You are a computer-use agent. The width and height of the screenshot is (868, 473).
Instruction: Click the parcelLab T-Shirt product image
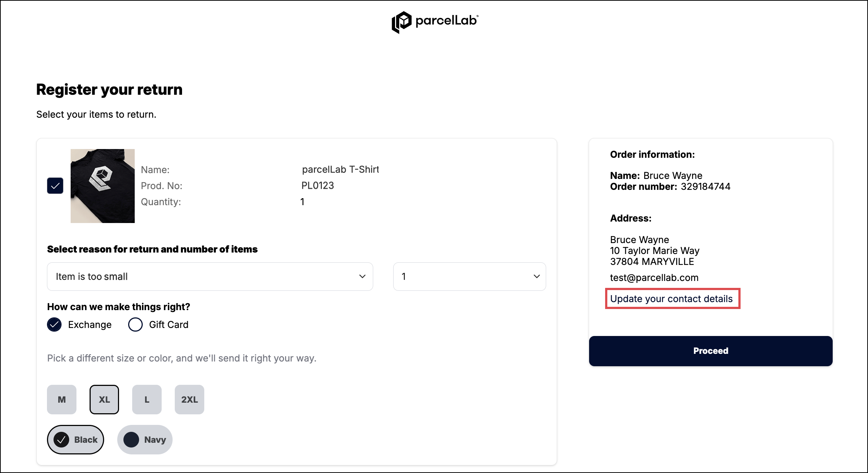coord(102,186)
